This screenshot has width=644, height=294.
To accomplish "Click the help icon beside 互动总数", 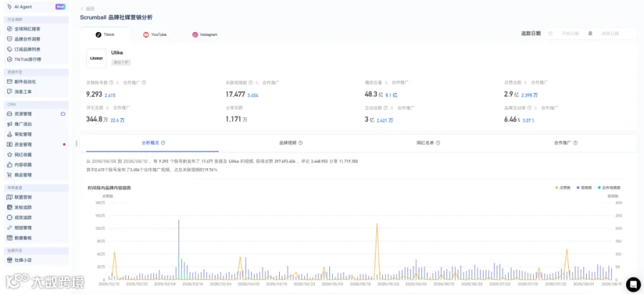I will click(x=386, y=108).
